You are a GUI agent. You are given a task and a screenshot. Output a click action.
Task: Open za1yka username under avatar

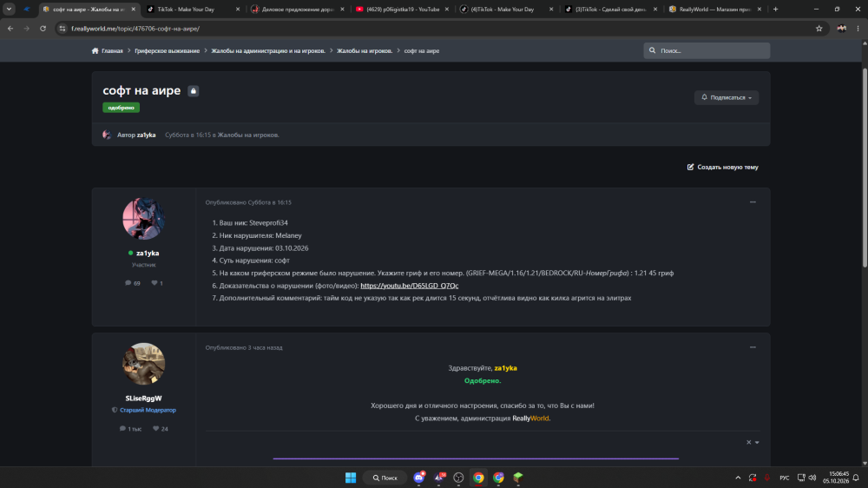[x=148, y=254]
